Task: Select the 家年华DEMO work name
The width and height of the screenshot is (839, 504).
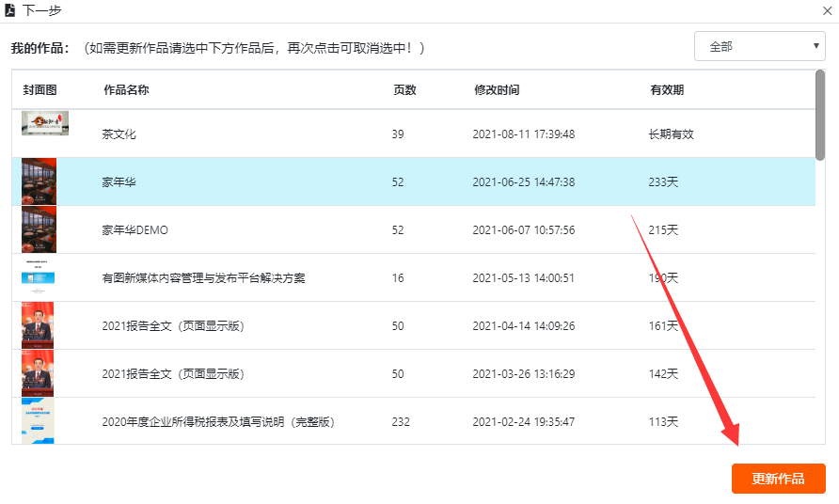Action: pos(135,230)
